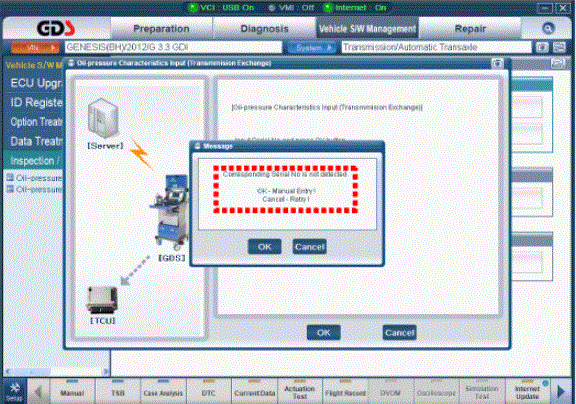Open Simulation Test from bottom toolbar
Viewport: 576px width, 404px height.
pos(482,392)
